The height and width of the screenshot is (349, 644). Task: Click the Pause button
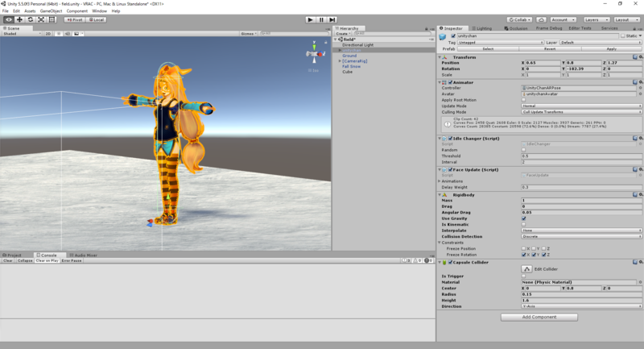[x=321, y=19]
